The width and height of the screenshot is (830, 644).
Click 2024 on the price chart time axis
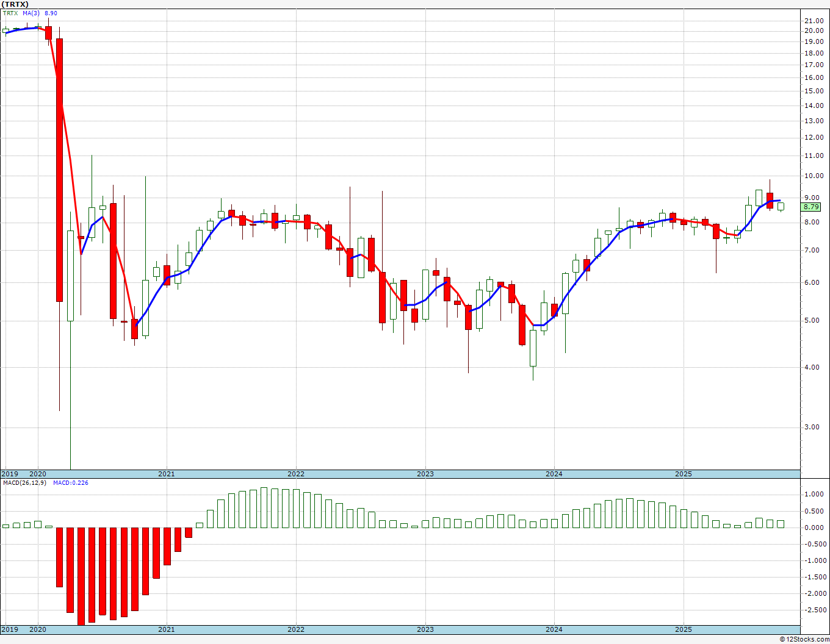coord(554,474)
